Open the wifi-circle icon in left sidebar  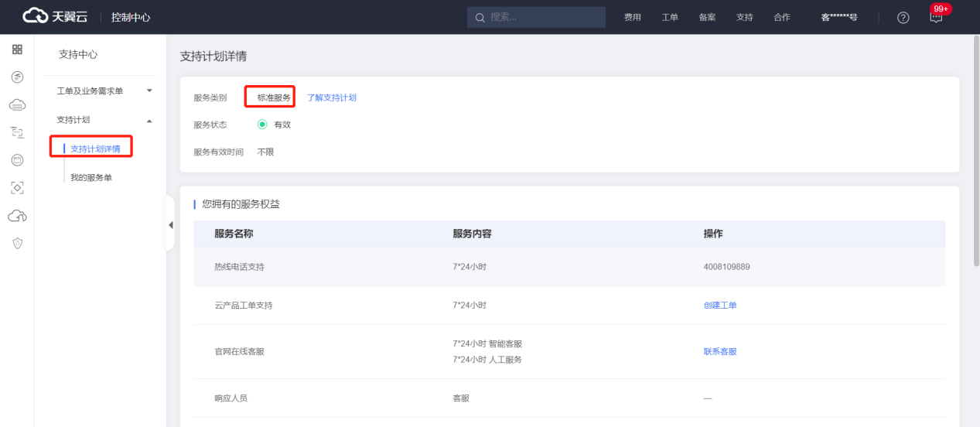coord(17,77)
